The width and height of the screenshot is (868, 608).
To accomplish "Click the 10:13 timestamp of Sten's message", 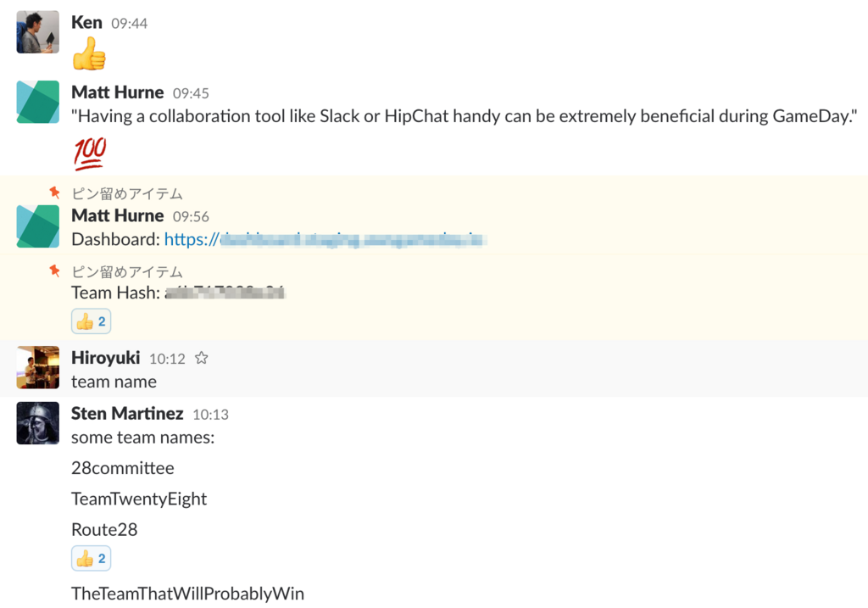I will [210, 415].
